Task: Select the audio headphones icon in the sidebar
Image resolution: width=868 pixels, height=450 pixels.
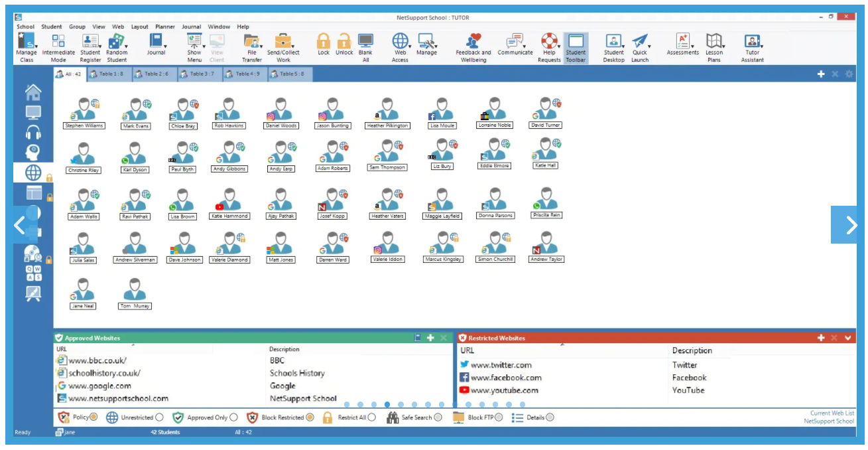Action: (33, 132)
